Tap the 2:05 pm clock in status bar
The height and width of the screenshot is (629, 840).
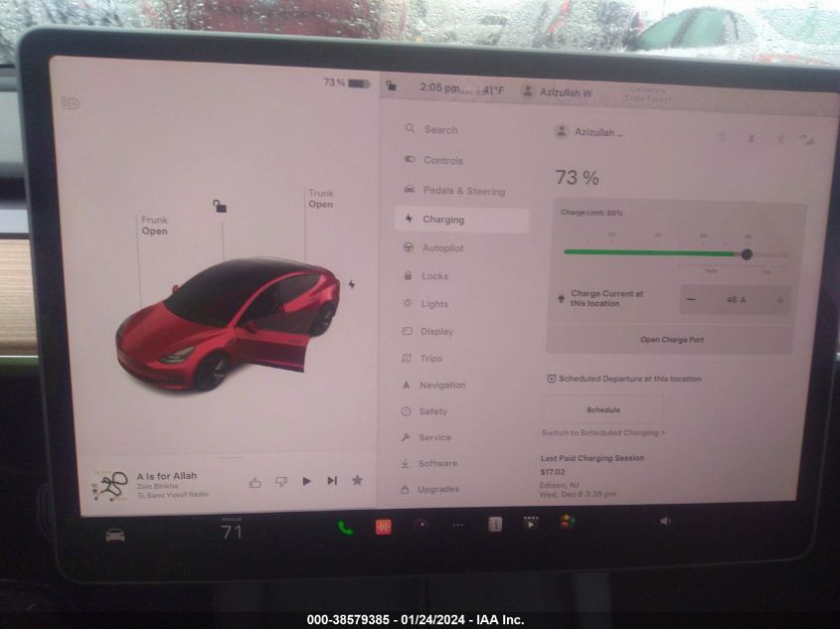pos(439,86)
